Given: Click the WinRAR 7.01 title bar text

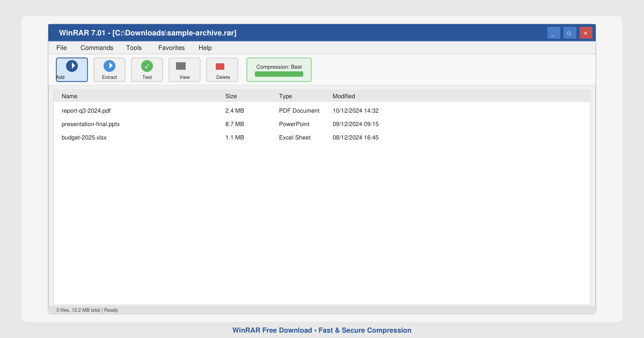Looking at the screenshot, I should 148,33.
